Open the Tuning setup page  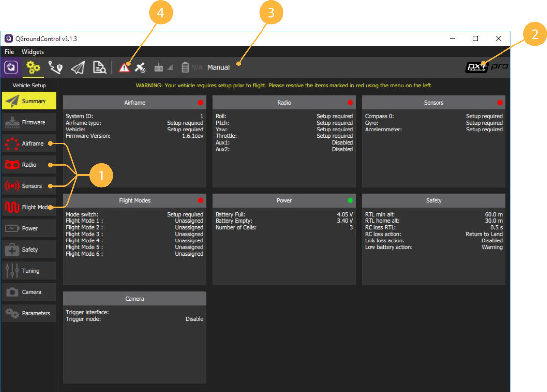(29, 271)
